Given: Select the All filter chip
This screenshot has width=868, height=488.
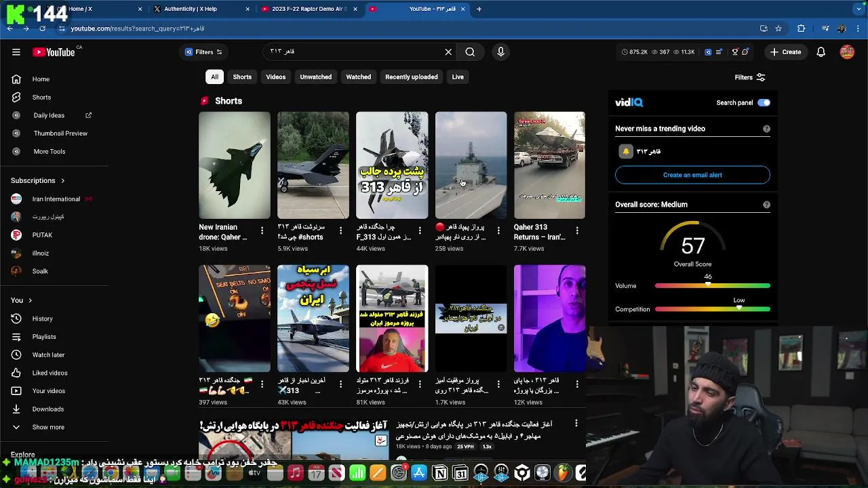Looking at the screenshot, I should [214, 77].
